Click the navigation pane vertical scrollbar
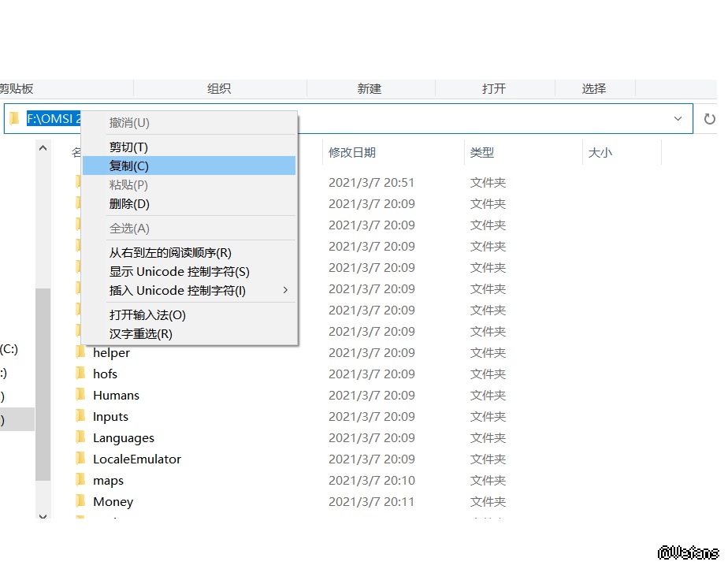The height and width of the screenshot is (569, 728). click(x=43, y=378)
